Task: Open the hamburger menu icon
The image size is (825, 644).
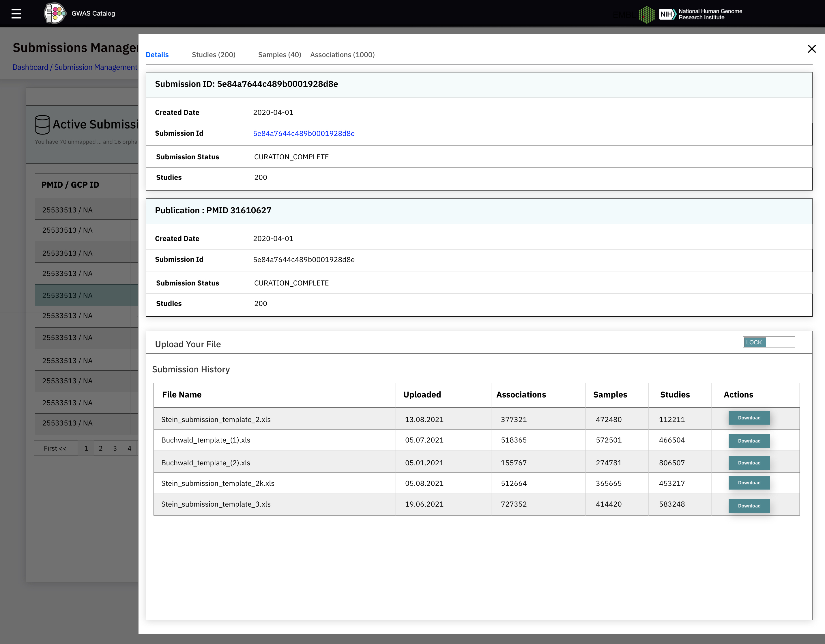Action: 16,14
